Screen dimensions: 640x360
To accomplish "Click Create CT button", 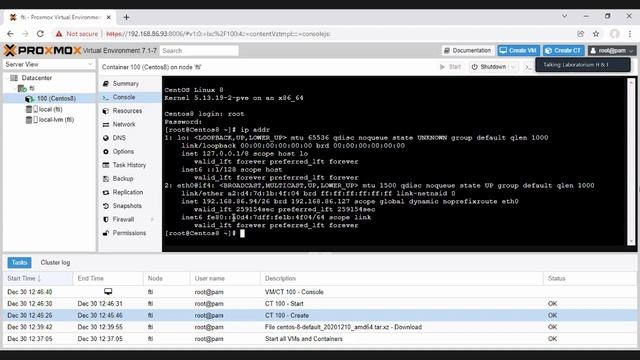I will 564,51.
